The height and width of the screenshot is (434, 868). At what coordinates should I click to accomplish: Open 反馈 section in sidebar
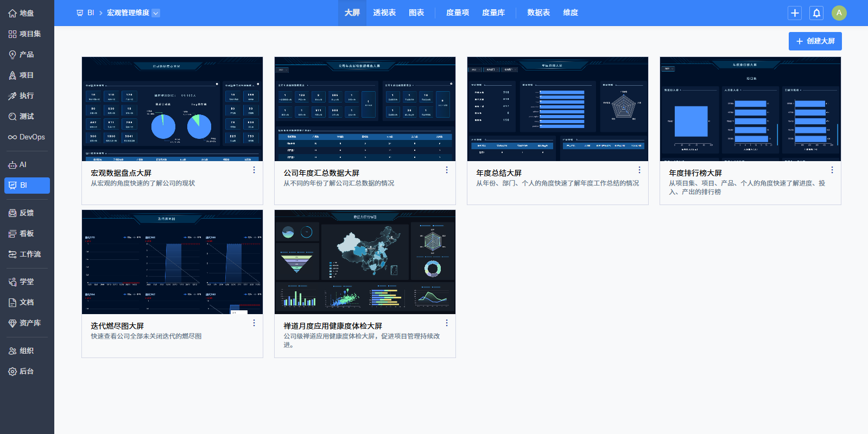27,213
